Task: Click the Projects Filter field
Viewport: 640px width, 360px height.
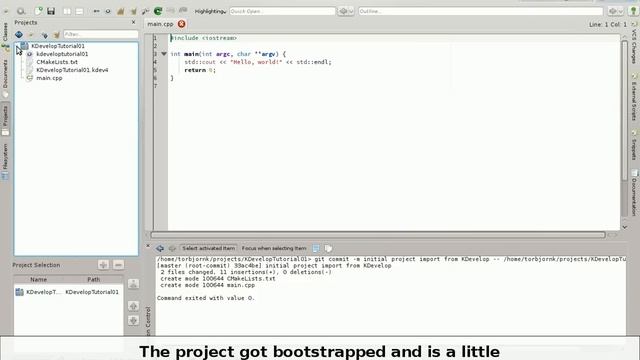Action: coord(100,35)
